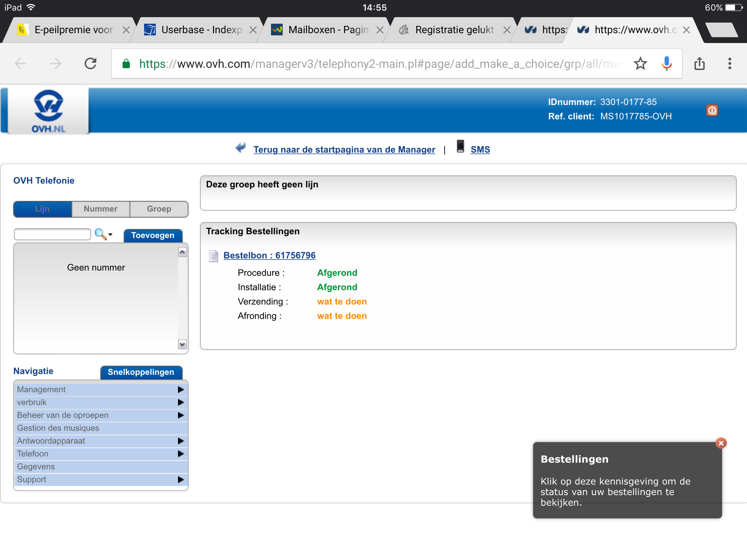Expand the Support menu arrow
Viewport: 747px width, 560px height.
click(181, 479)
